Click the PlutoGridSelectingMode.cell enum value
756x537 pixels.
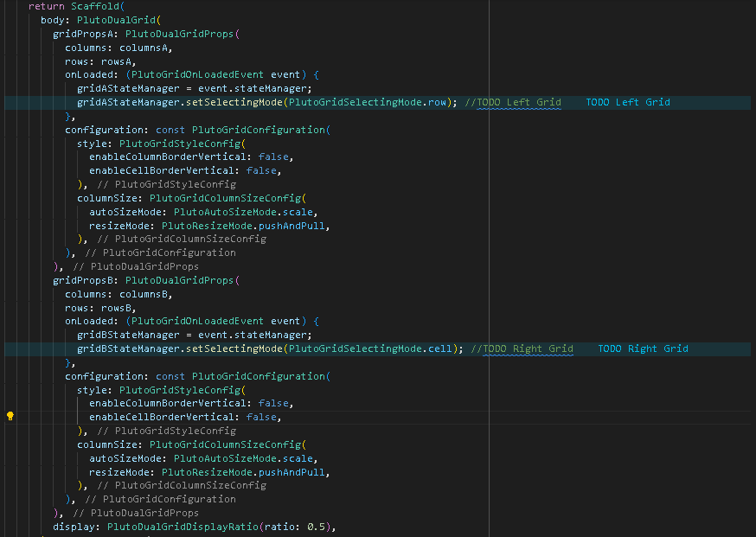pos(374,348)
